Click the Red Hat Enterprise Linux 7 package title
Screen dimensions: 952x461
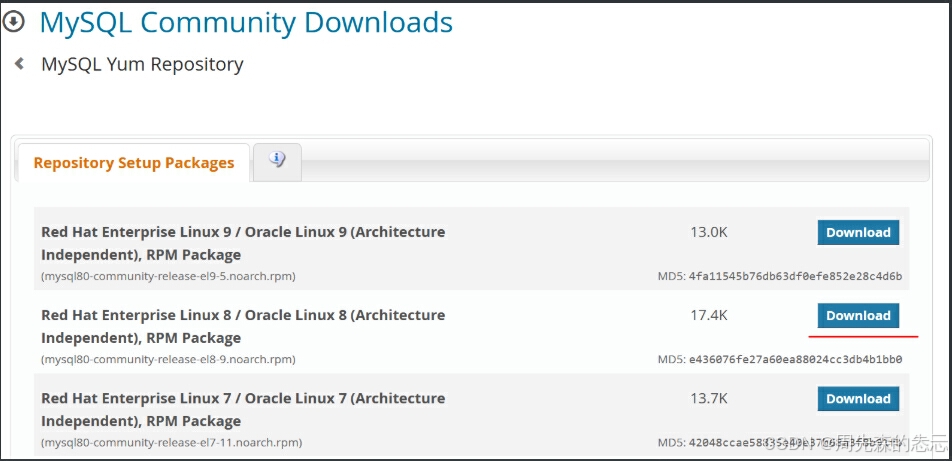tap(243, 409)
